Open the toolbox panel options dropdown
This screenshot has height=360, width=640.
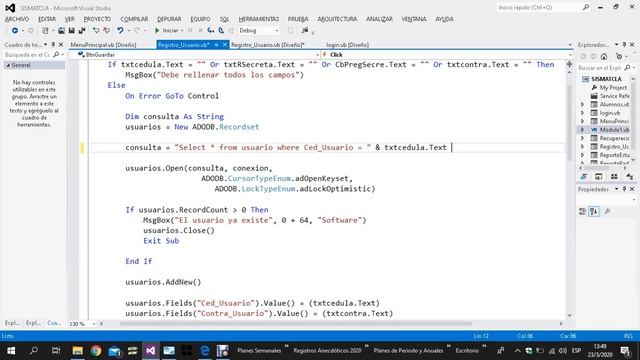(x=45, y=44)
